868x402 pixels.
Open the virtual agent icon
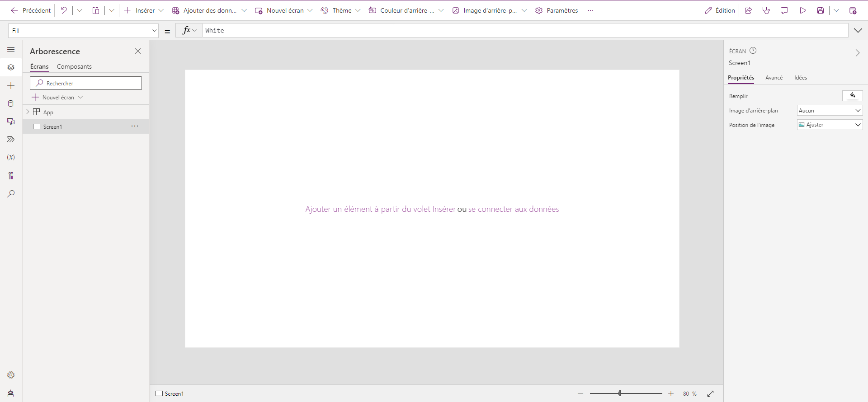pos(11,393)
